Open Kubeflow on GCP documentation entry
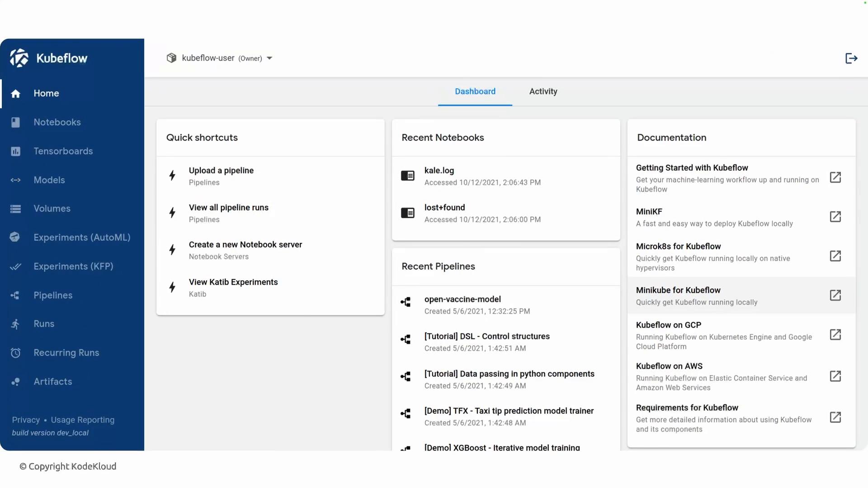 click(741, 335)
